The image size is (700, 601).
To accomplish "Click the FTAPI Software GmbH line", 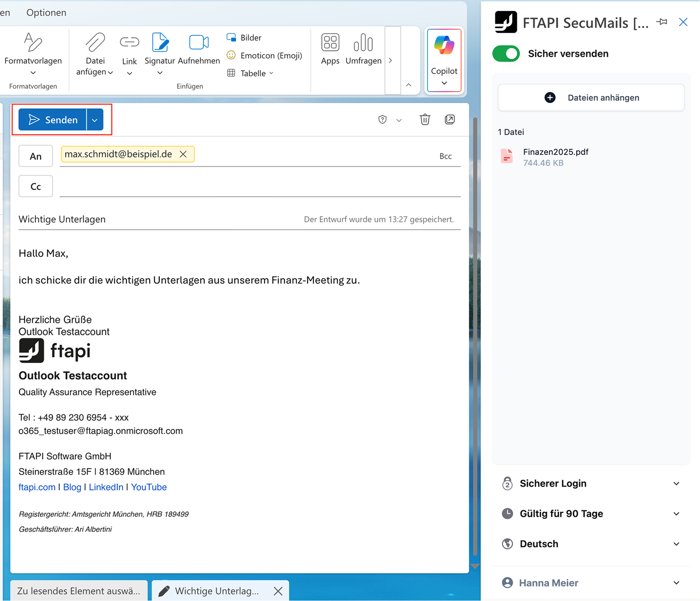I will (x=65, y=456).
